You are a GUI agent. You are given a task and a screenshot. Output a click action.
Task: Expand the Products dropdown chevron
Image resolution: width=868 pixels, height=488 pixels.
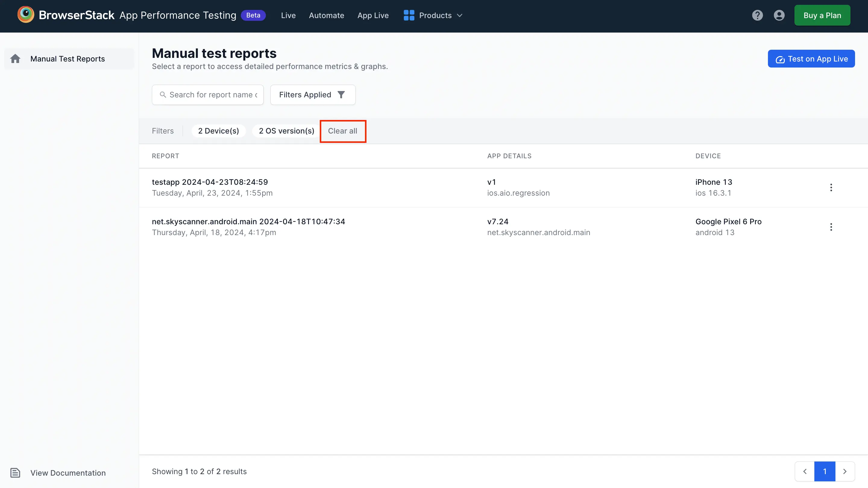point(460,15)
